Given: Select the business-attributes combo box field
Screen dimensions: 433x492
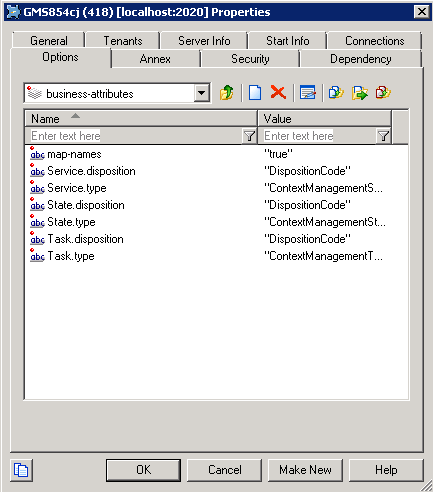Looking at the screenshot, I should (117, 93).
